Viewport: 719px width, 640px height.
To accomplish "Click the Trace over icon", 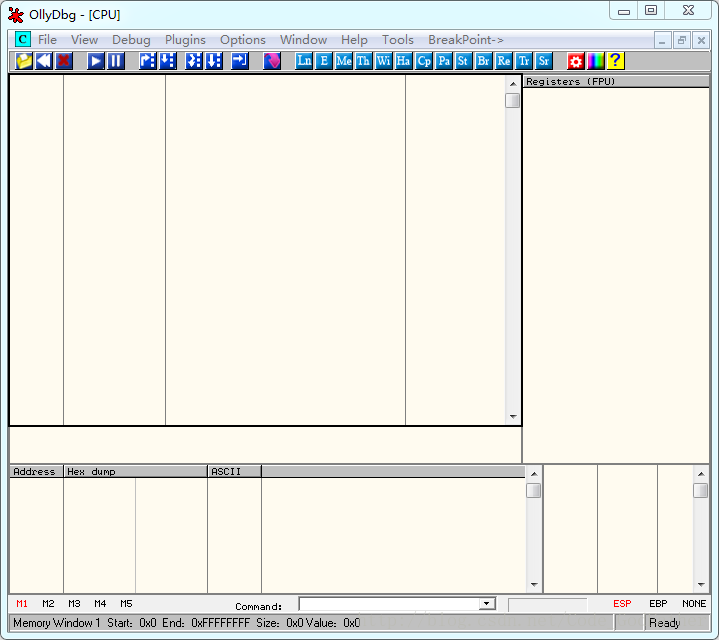I will click(214, 61).
